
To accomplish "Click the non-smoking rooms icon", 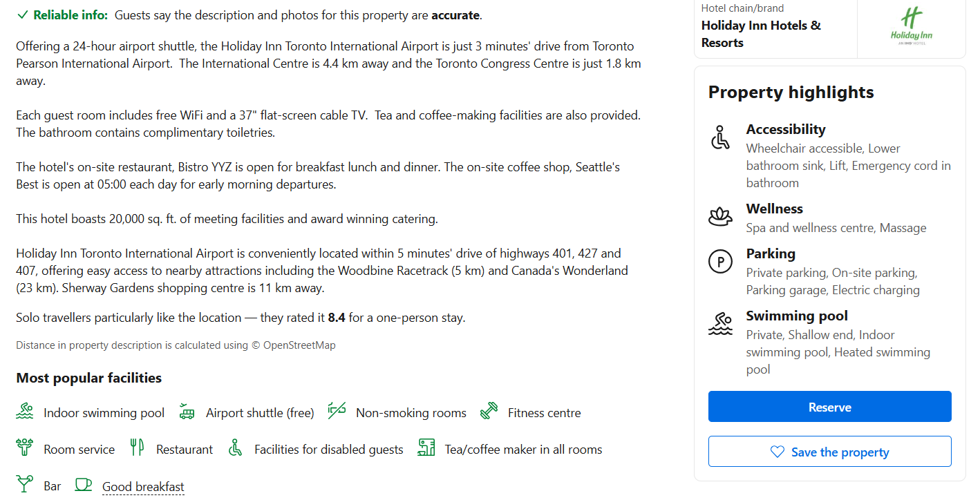I will click(337, 411).
